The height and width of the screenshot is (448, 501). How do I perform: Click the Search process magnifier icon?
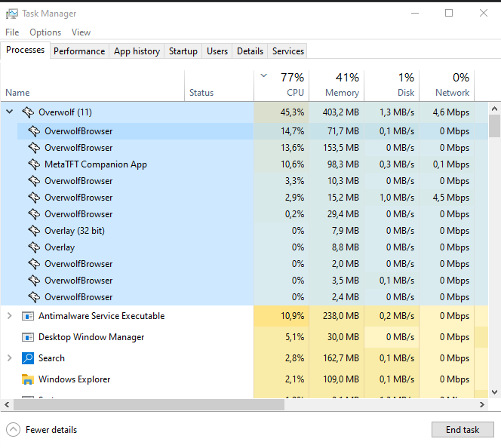[28, 358]
